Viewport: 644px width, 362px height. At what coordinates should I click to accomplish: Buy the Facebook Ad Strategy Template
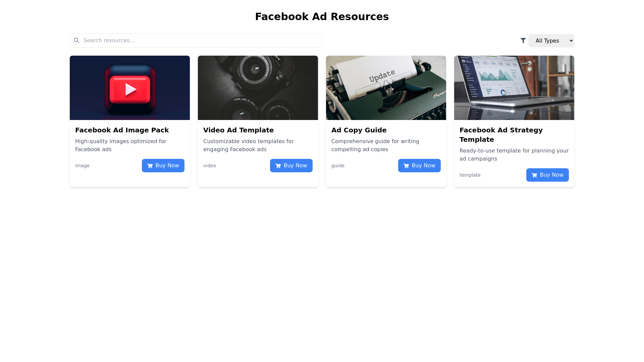[x=547, y=175]
